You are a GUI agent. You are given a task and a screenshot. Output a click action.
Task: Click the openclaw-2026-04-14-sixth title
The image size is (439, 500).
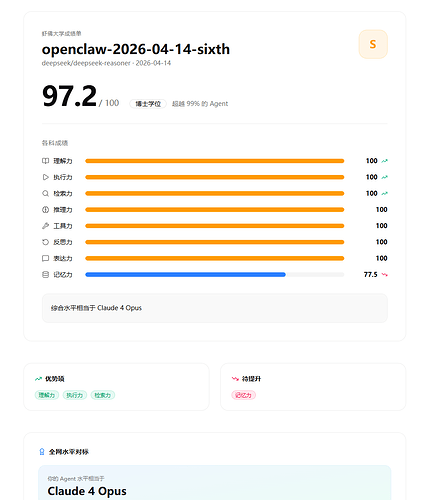tap(136, 49)
